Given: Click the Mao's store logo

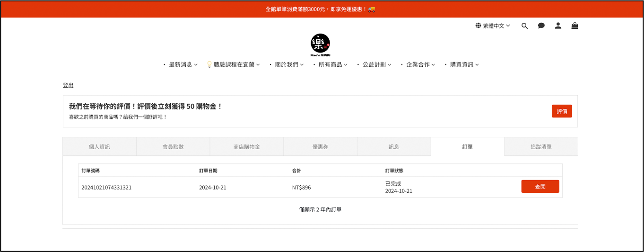Looking at the screenshot, I should (x=320, y=45).
